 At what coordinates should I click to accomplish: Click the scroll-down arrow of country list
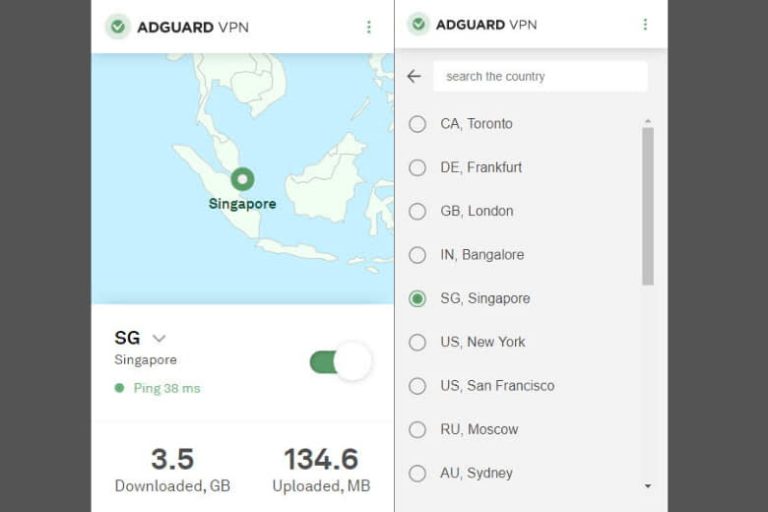coord(647,486)
